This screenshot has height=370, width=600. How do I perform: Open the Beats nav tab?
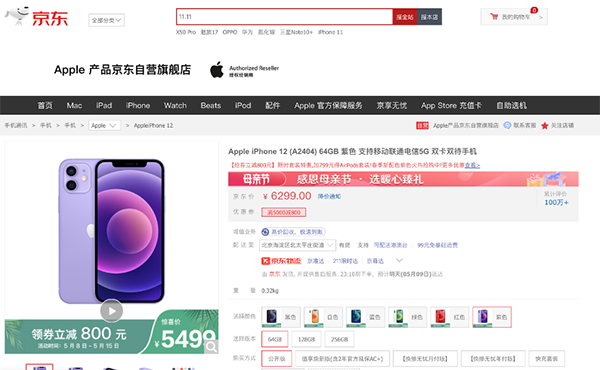[x=210, y=105]
